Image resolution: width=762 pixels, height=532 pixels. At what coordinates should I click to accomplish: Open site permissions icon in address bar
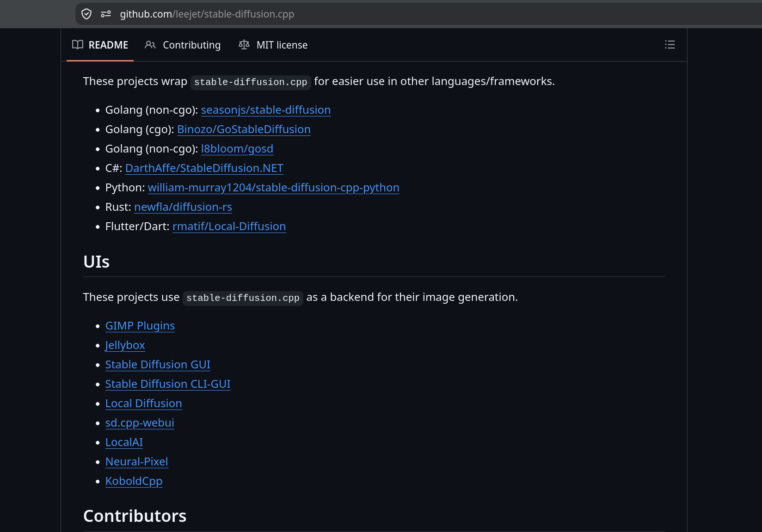tap(106, 14)
